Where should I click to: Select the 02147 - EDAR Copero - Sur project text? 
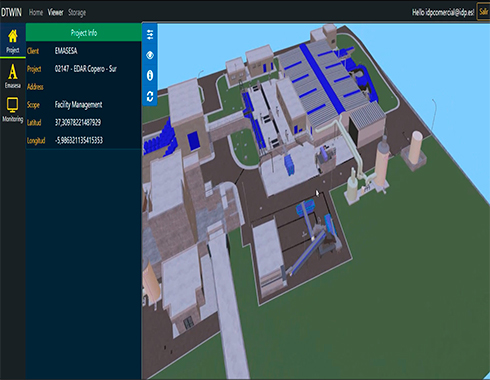[86, 69]
